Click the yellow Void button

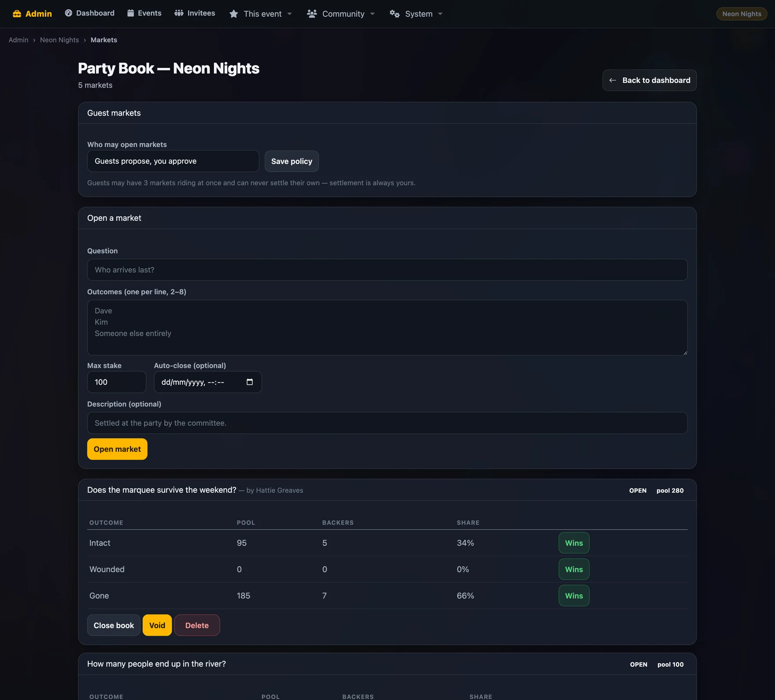tap(157, 625)
